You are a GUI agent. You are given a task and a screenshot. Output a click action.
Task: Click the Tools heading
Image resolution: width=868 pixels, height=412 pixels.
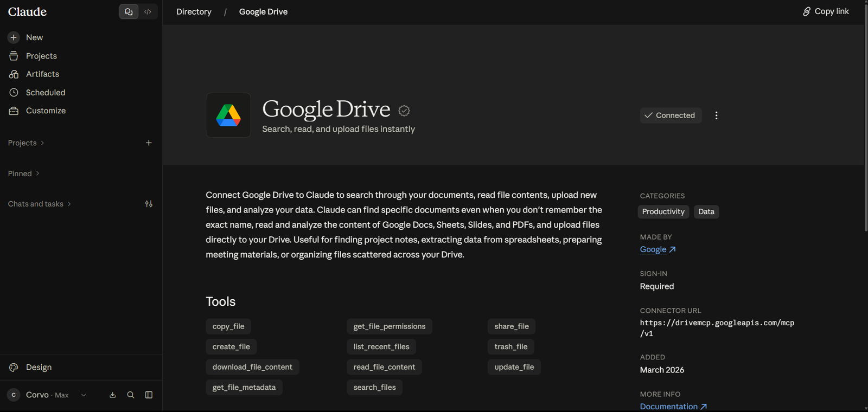point(221,301)
